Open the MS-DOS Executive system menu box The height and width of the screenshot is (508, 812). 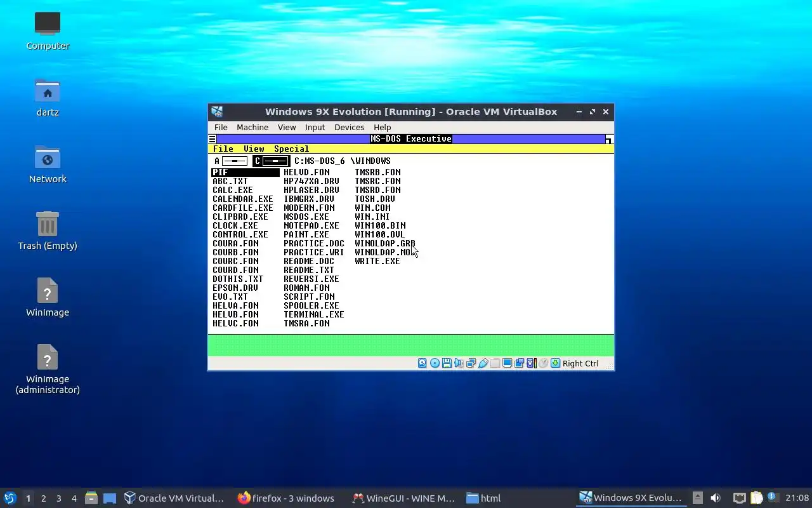coord(213,139)
